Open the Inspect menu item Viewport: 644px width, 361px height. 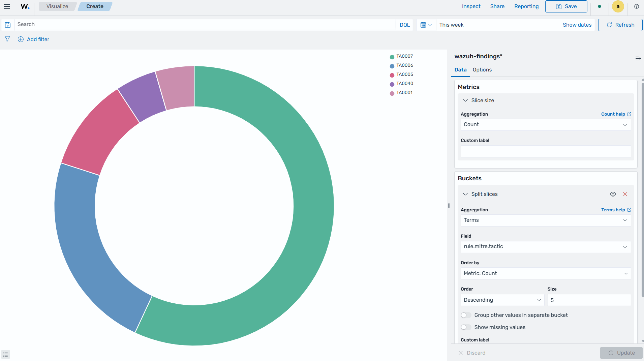471,6
